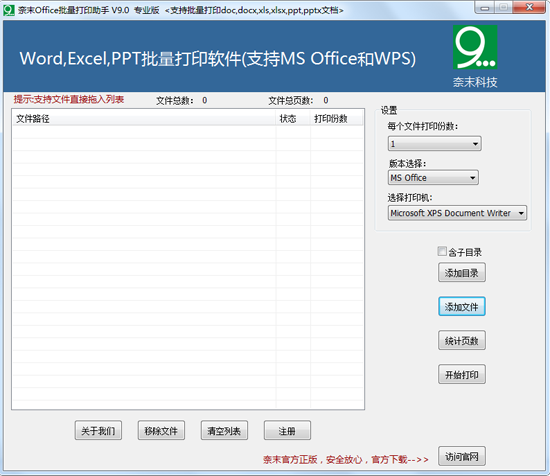Click the 注册 register button
This screenshot has height=476, width=550.
(287, 430)
